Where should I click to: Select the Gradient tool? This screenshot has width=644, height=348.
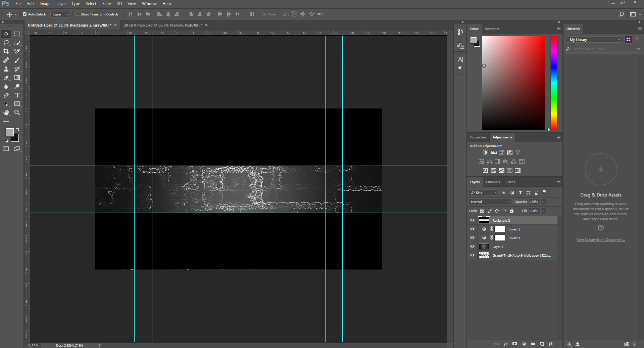pyautogui.click(x=17, y=78)
